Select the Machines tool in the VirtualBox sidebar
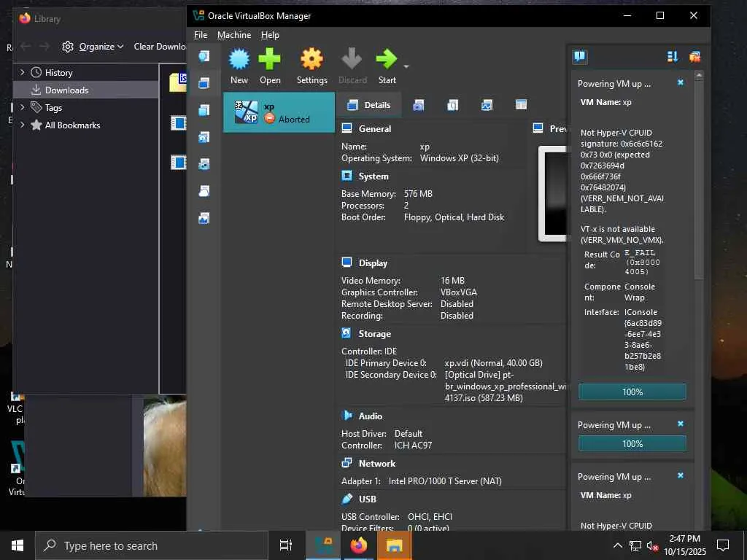This screenshot has height=560, width=747. pyautogui.click(x=204, y=83)
